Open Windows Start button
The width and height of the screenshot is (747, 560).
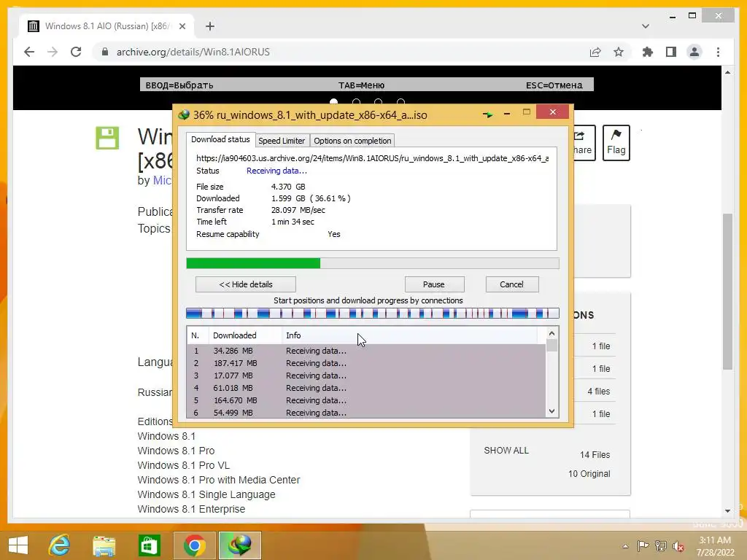click(18, 545)
